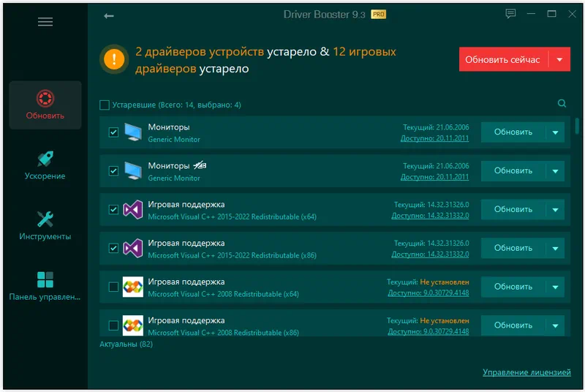The width and height of the screenshot is (585, 392).
Task: Update Visual C++ 2008 (x64)
Action: point(513,287)
